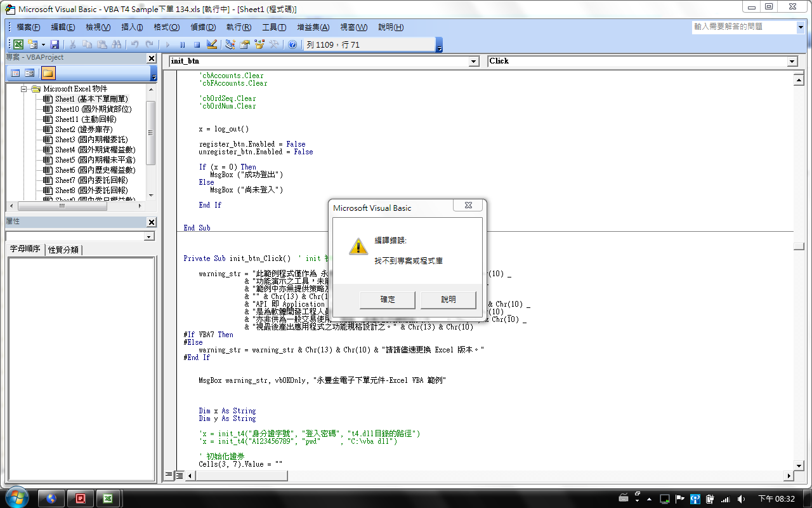Open the 編輯(E) menu
Screen dimensions: 812x508
(63, 27)
